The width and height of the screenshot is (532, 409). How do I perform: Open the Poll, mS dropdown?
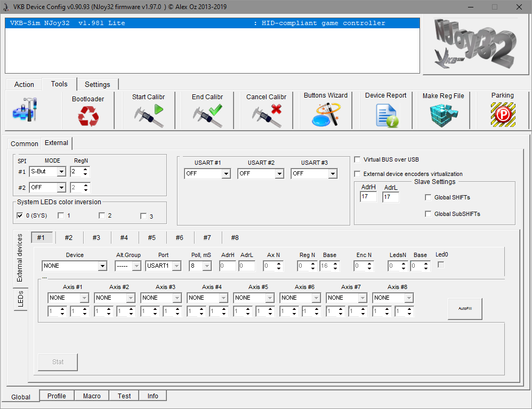click(207, 266)
